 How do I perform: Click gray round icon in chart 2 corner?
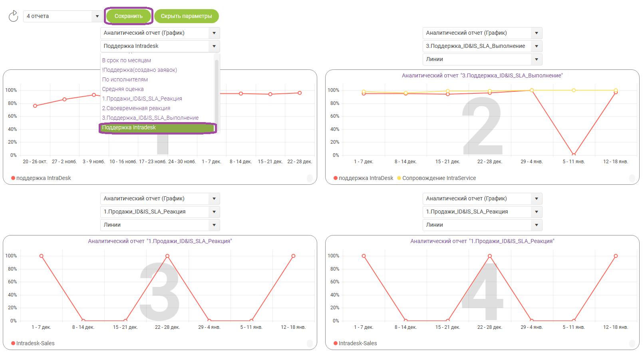[x=632, y=178]
